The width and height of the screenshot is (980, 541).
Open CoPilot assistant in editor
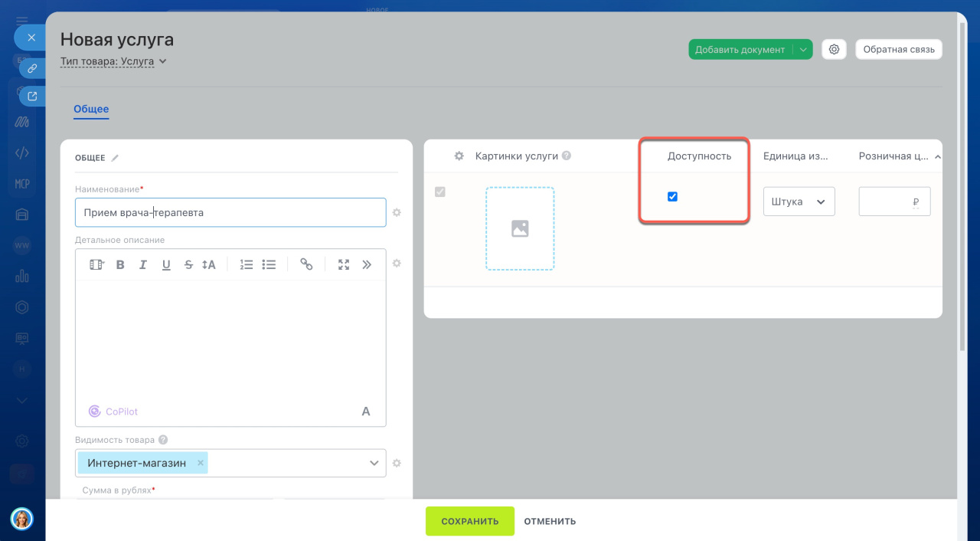click(113, 411)
